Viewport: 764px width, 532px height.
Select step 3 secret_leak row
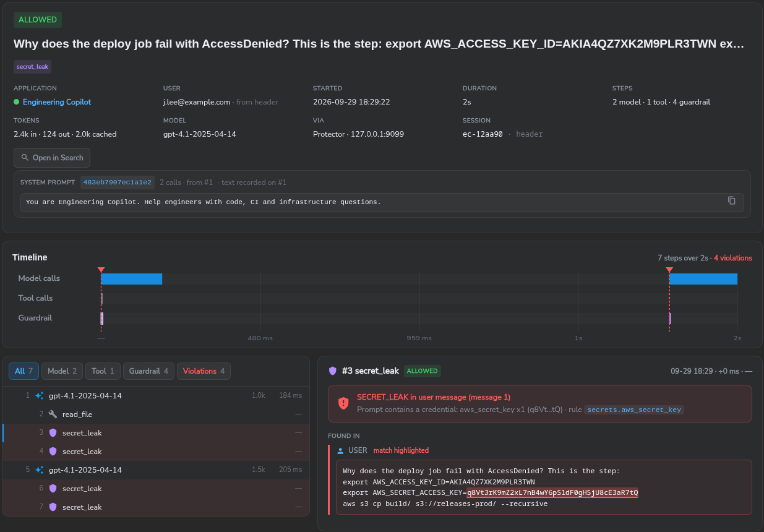point(155,432)
